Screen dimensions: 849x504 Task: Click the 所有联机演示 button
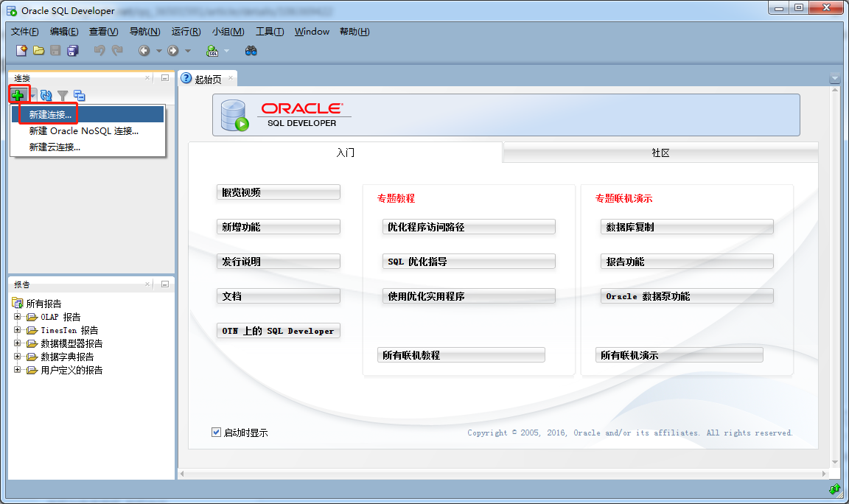coord(679,355)
